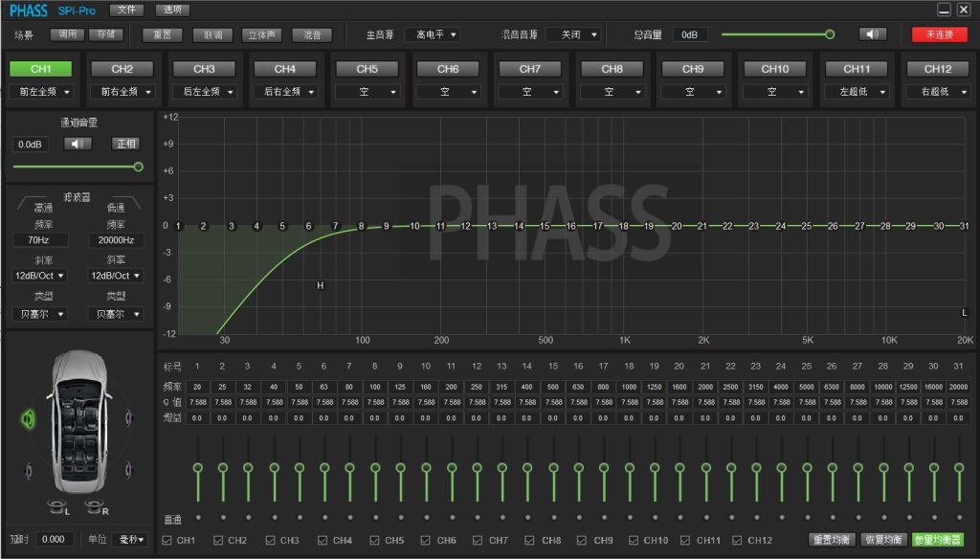Click the red 未连接 connection button
Viewport: 980px width, 559px height.
pos(940,34)
